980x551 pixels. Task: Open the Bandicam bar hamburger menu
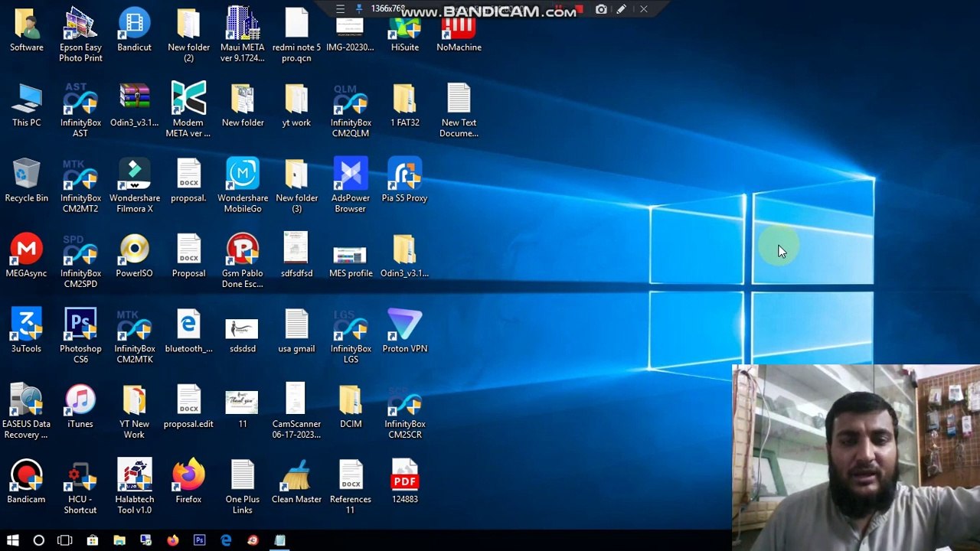coord(340,9)
